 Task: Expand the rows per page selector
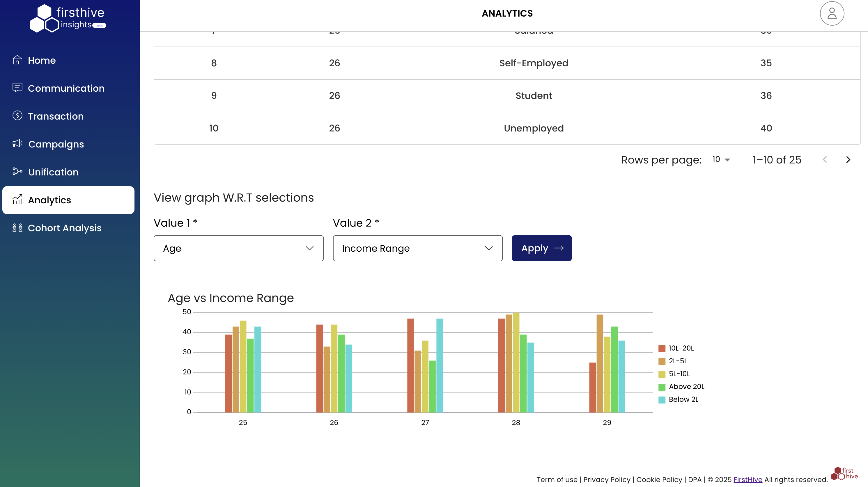point(721,160)
